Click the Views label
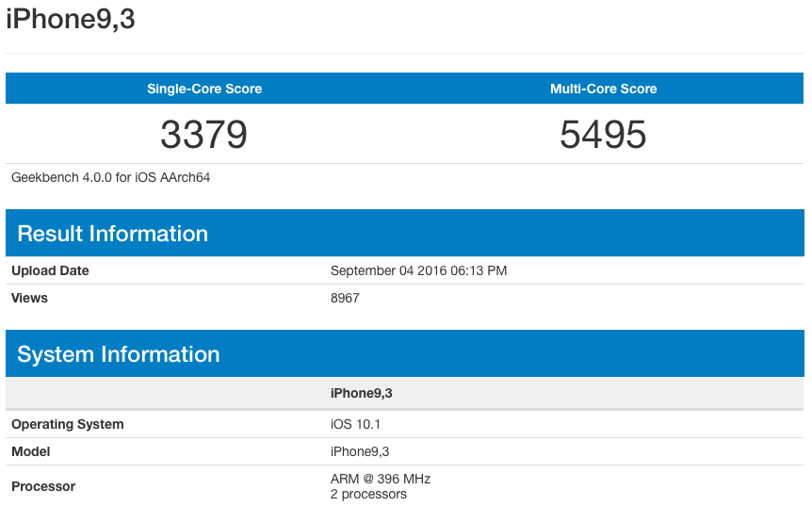Screen dimensions: 812x506 click(x=29, y=299)
